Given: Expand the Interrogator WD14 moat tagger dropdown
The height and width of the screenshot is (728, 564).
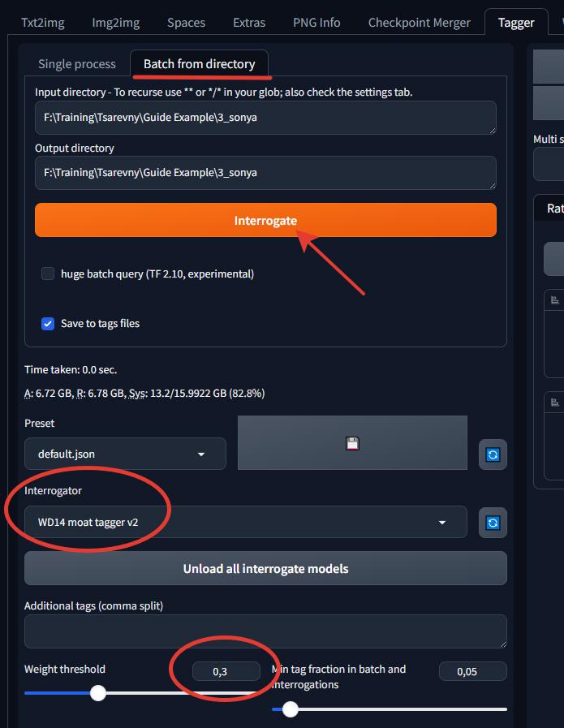Looking at the screenshot, I should click(246, 522).
